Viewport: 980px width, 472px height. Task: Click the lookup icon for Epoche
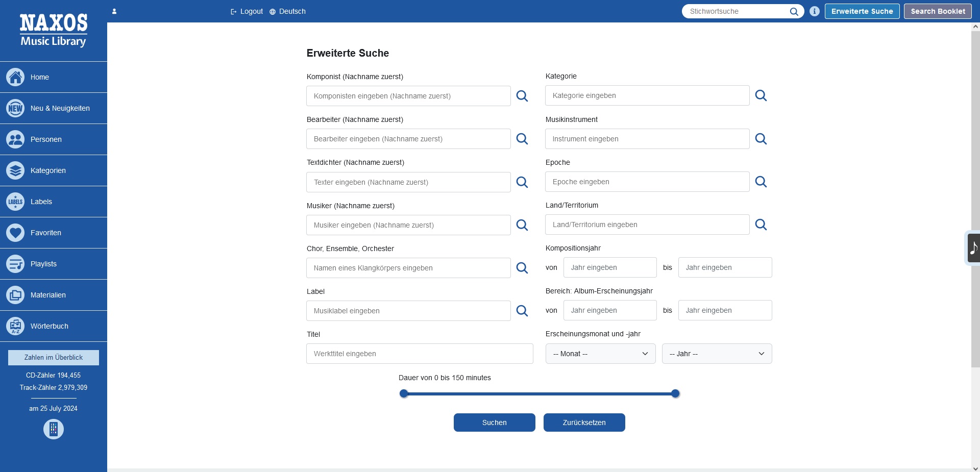click(761, 182)
